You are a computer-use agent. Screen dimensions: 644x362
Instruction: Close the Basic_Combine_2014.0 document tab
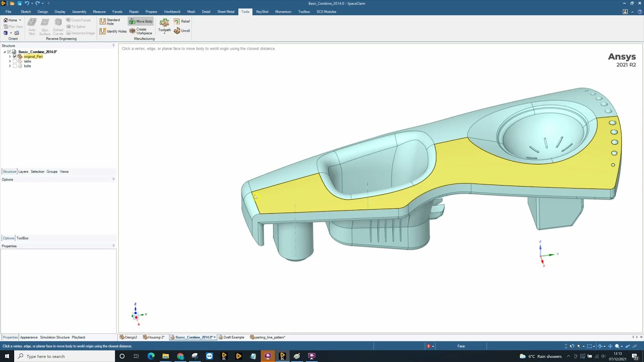pyautogui.click(x=214, y=337)
